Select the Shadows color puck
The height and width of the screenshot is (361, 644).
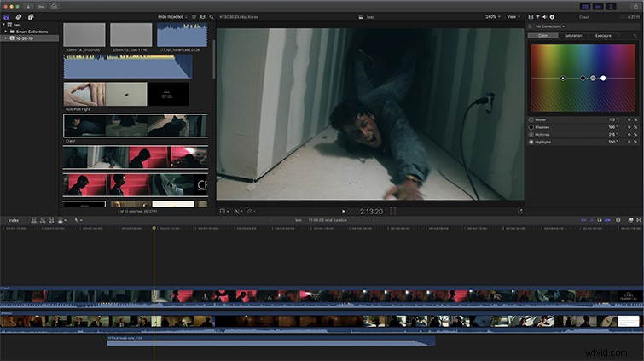pyautogui.click(x=583, y=79)
